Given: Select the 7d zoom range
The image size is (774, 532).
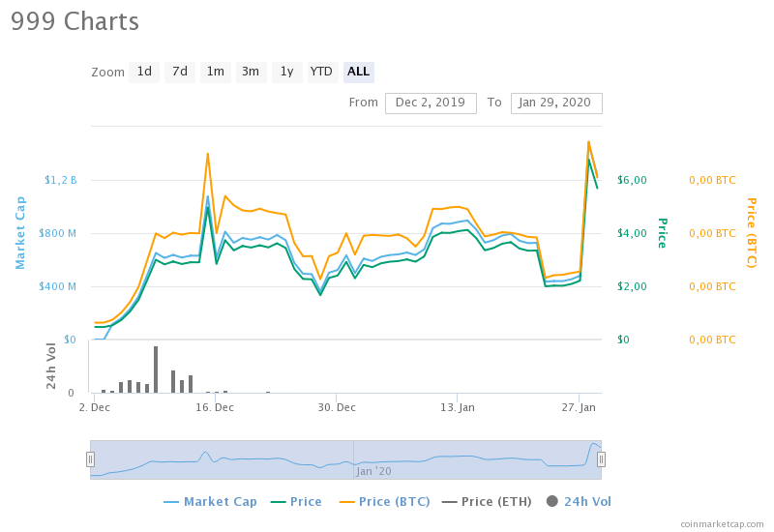Looking at the screenshot, I should (x=180, y=72).
